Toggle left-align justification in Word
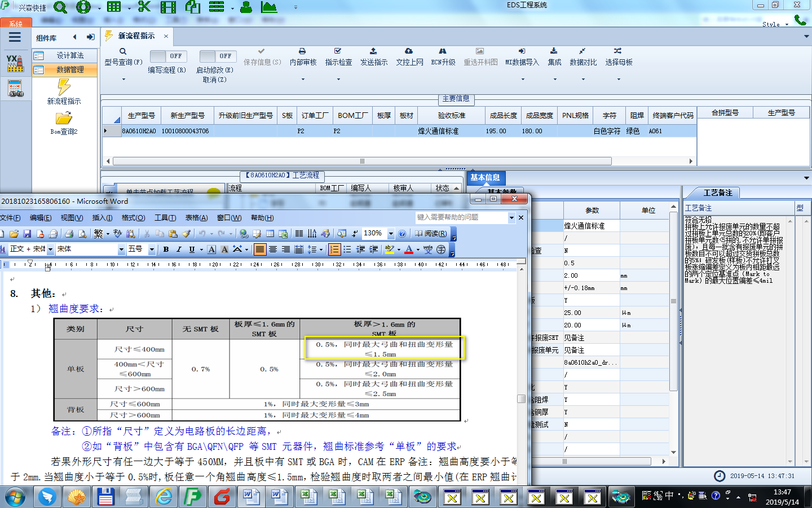Screen dimensions: 812x508 pyautogui.click(x=259, y=249)
